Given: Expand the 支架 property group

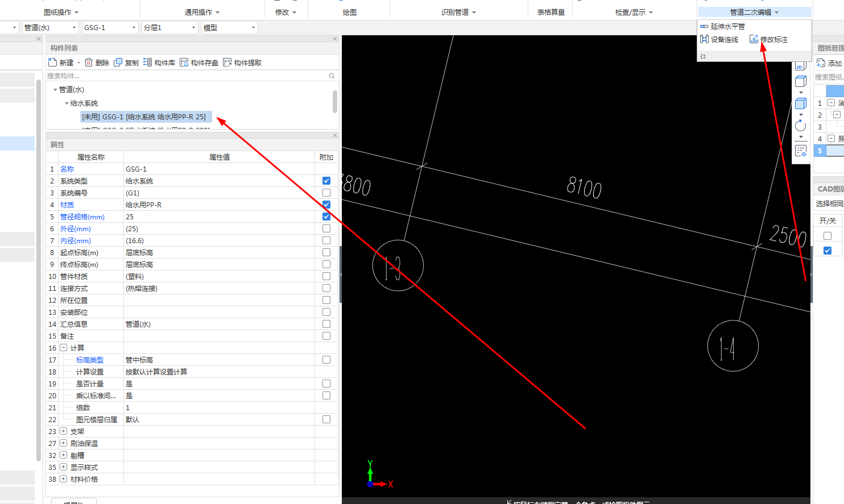Looking at the screenshot, I should click(64, 431).
